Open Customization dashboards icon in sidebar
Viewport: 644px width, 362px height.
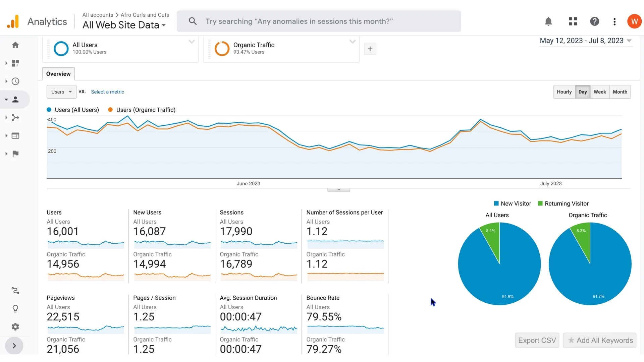point(15,63)
